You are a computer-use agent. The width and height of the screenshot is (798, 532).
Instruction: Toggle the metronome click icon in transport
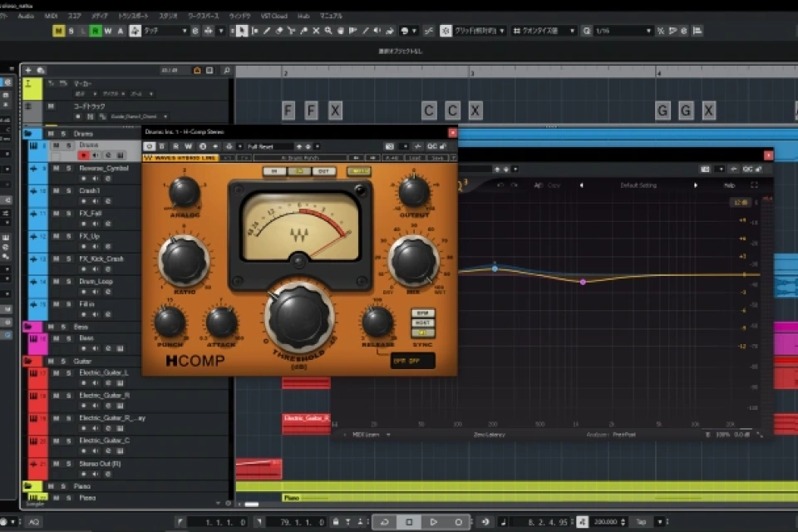tap(582, 522)
